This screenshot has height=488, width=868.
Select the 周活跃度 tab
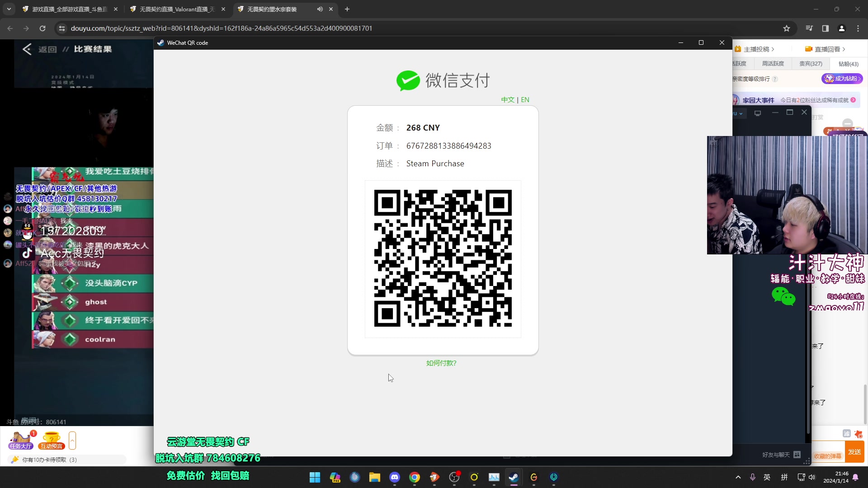pos(773,64)
